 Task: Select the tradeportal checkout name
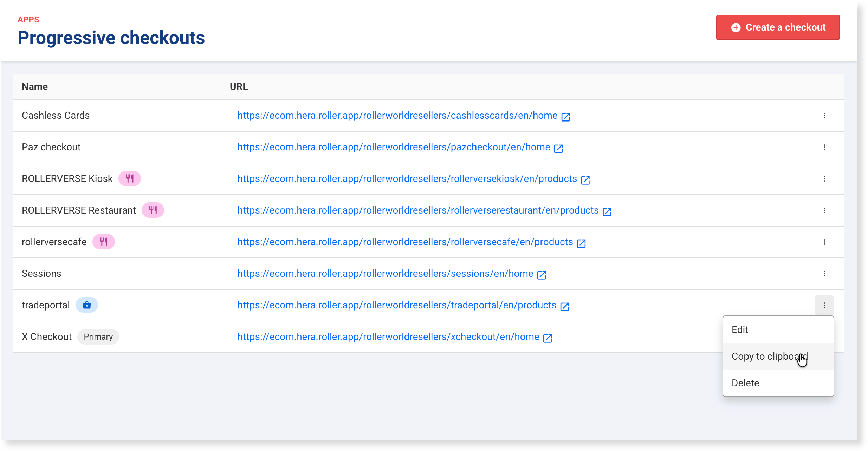[x=46, y=305]
